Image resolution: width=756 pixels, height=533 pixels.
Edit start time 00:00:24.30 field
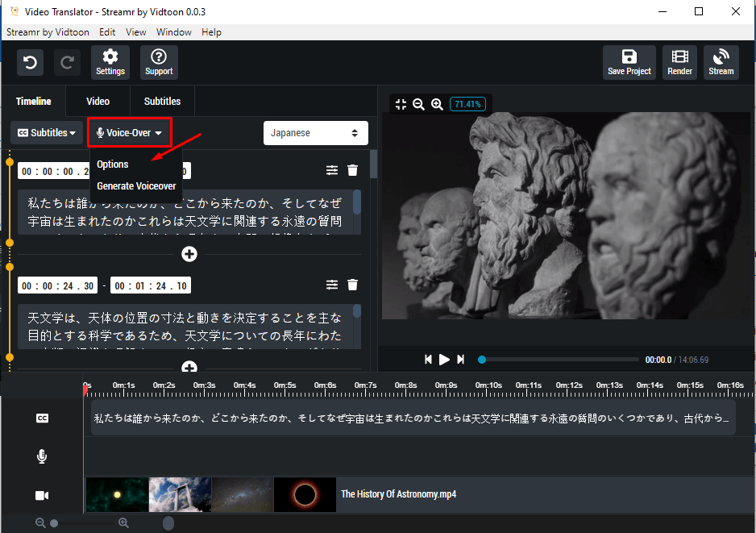[x=57, y=286]
